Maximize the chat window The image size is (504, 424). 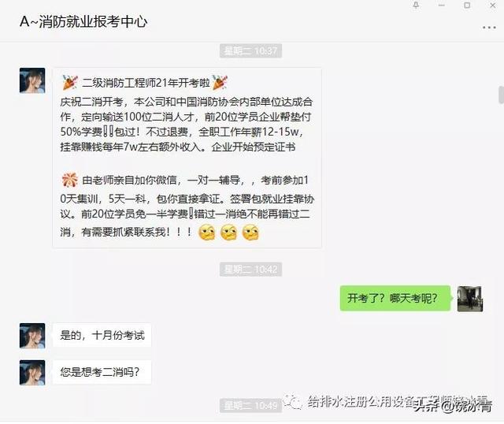point(467,6)
